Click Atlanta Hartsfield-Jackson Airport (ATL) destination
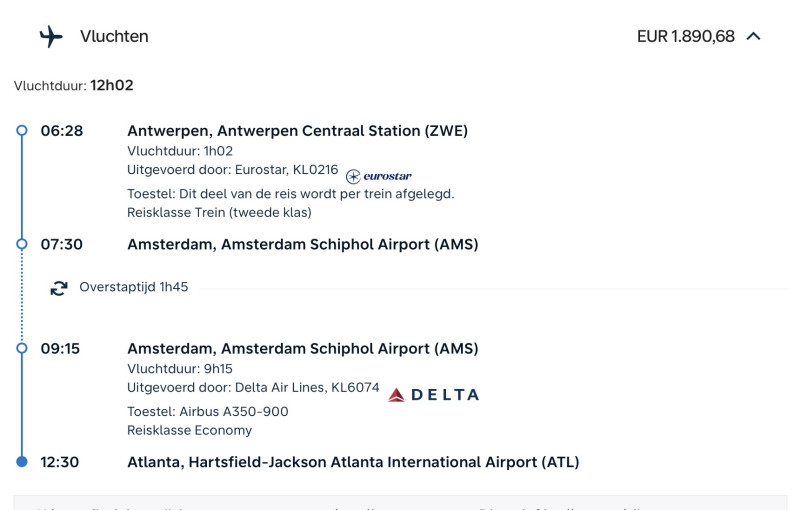800x510 pixels. point(353,462)
